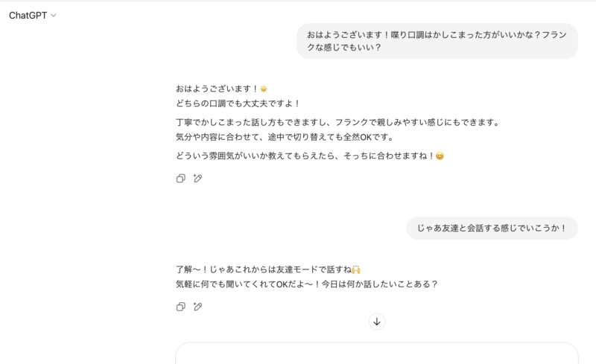The image size is (596, 364).
Task: Click the sentence beginning 丁寧でかしこまった話し方
Action: point(337,122)
